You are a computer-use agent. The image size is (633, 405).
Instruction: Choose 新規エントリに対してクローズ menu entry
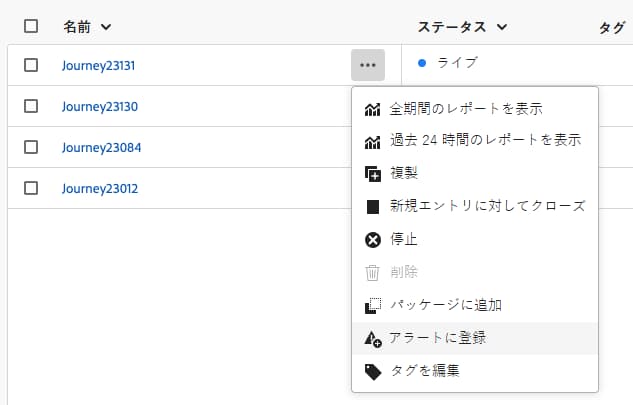click(x=487, y=207)
